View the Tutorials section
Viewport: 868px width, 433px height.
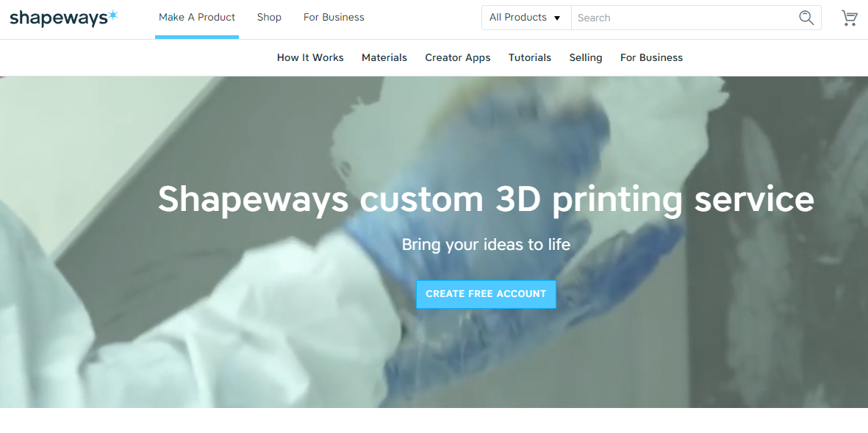coord(530,57)
